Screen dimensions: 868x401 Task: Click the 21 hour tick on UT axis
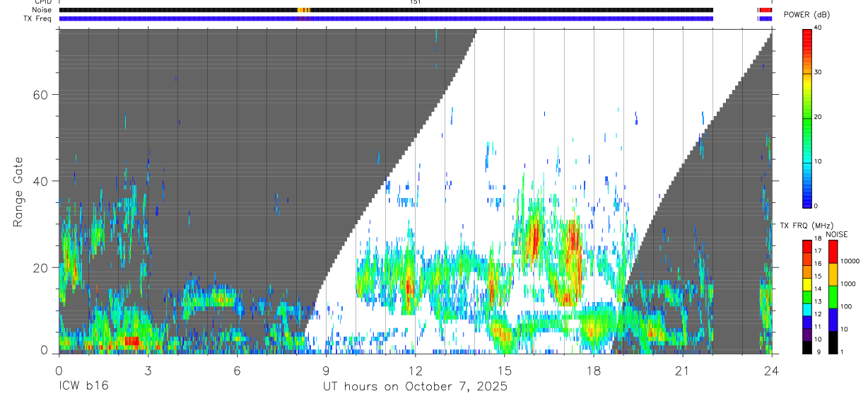(683, 370)
